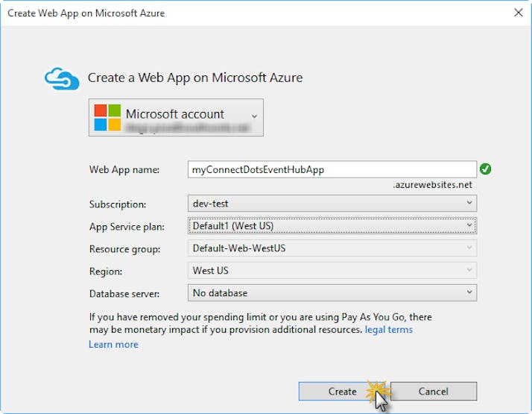Close the Create Web App dialog
Screen dimensions: 532x414
(518, 13)
